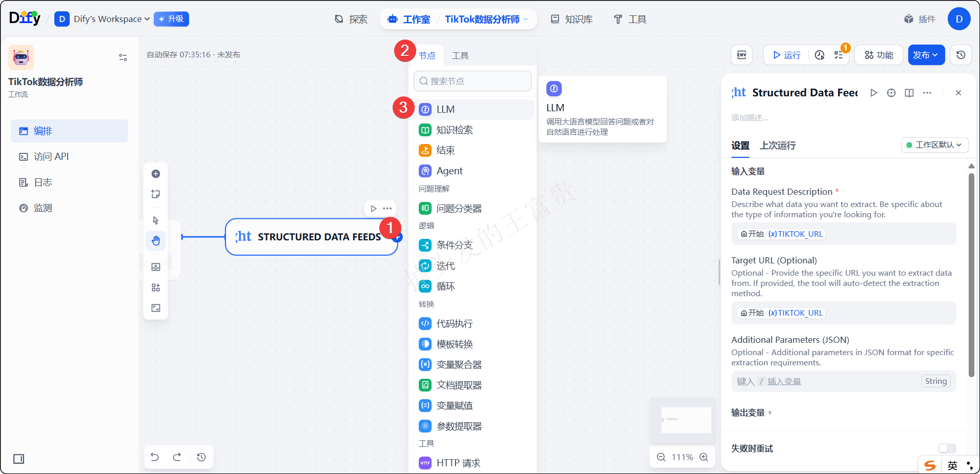Add a 变量聚合器 variable aggregator node
980x474 pixels.
(x=474, y=364)
